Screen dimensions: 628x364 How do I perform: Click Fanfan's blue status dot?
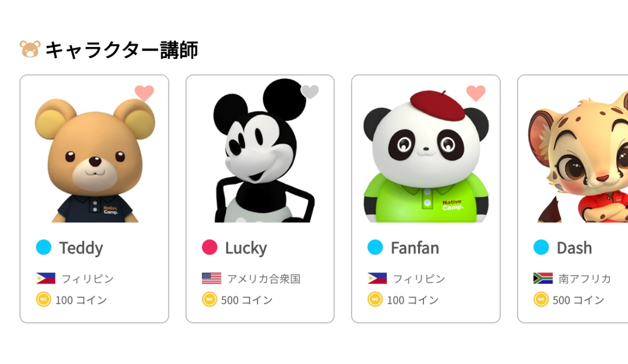pyautogui.click(x=375, y=247)
